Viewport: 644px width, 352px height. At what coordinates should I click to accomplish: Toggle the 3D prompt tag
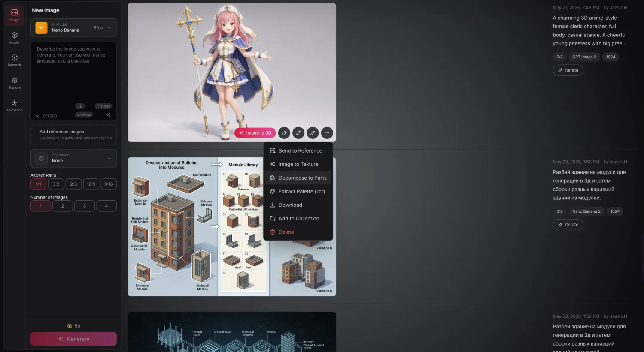(80, 106)
